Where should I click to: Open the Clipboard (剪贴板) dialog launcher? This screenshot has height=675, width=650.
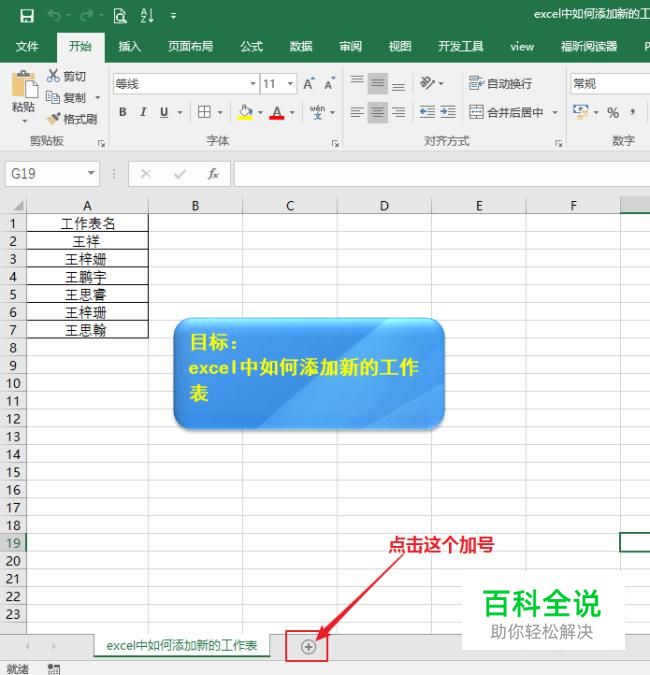pos(102,143)
